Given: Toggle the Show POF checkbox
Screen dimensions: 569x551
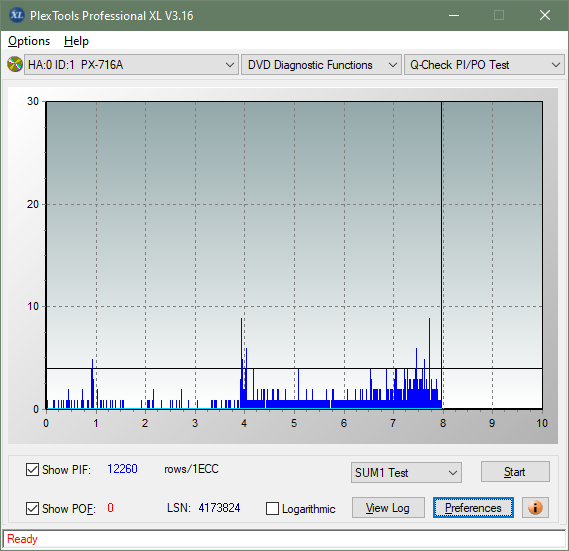Looking at the screenshot, I should [x=32, y=508].
